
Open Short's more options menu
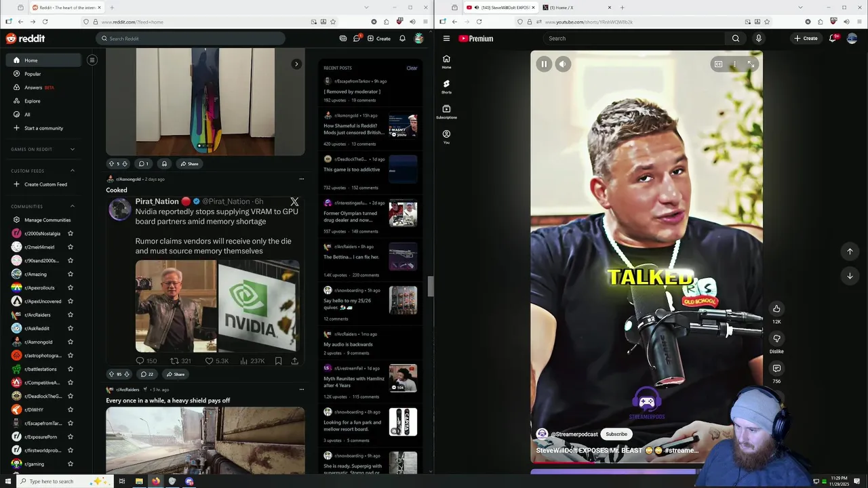[734, 64]
